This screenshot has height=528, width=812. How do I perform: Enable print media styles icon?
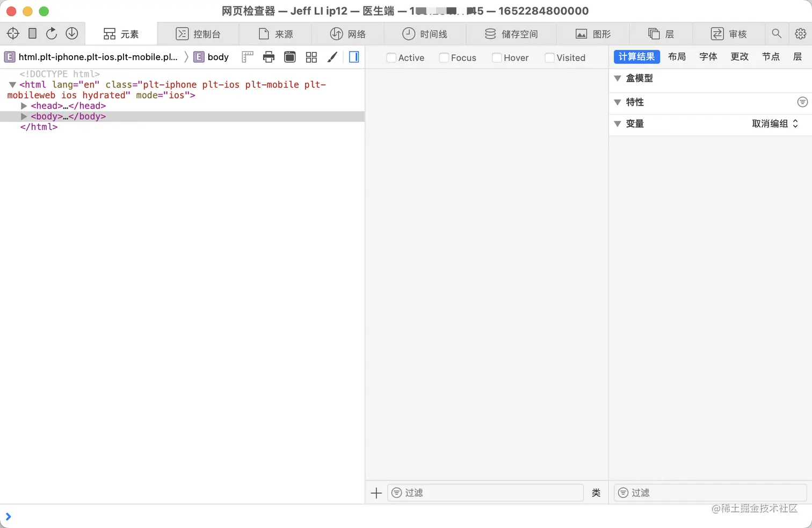[x=269, y=57]
